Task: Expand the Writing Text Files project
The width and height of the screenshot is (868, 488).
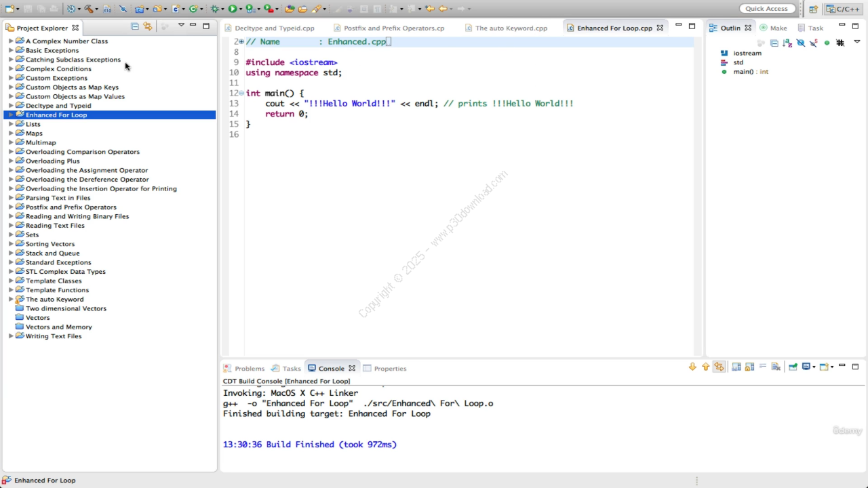Action: 11,336
